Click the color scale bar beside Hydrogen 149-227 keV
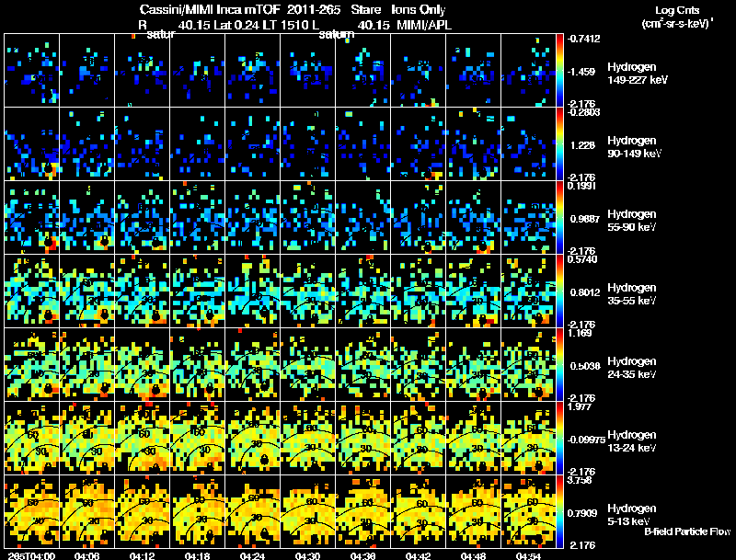Image resolution: width=736 pixels, height=560 pixels. click(559, 71)
